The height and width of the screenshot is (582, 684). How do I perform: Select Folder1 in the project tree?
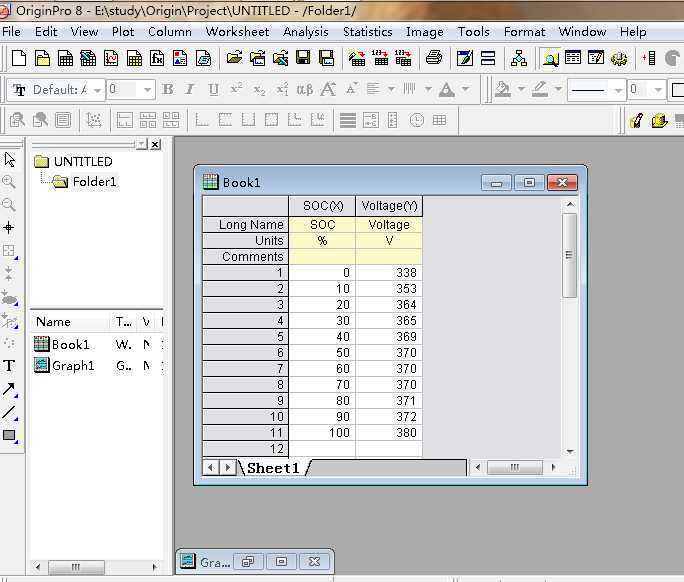pyautogui.click(x=95, y=181)
